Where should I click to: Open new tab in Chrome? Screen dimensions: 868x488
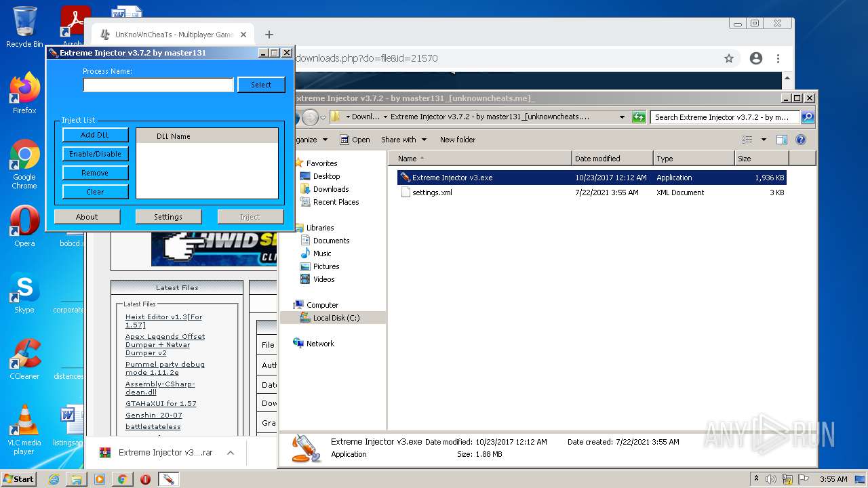(x=269, y=35)
